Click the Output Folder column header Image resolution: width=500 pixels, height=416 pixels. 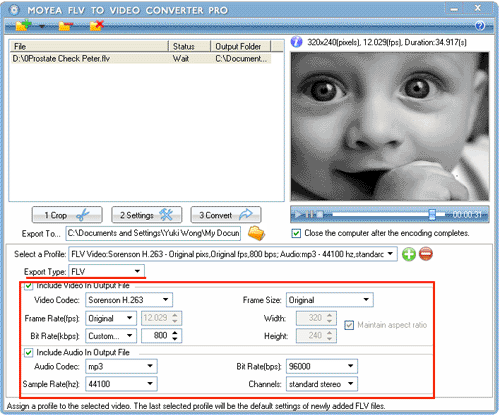click(x=241, y=46)
